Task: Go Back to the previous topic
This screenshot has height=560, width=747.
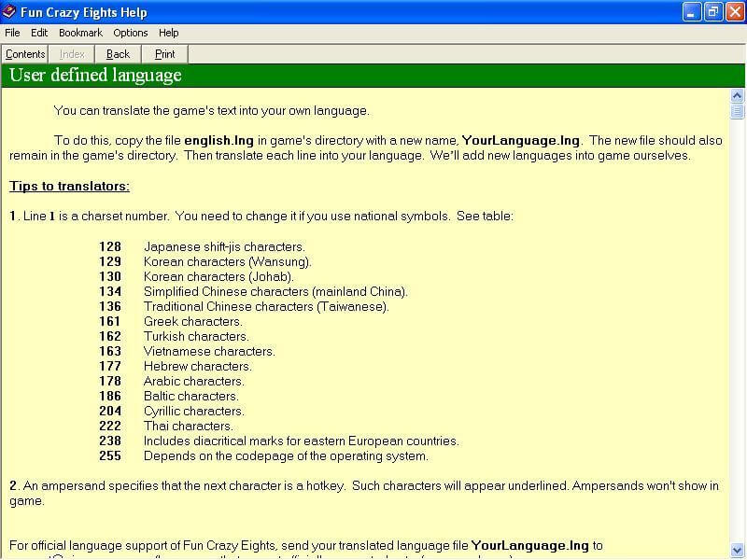Action: point(119,54)
